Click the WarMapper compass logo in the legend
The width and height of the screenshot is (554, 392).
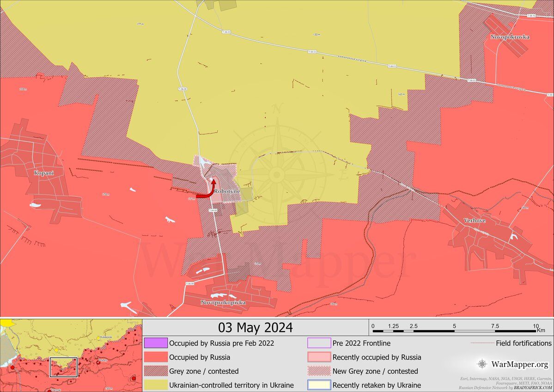pyautogui.click(x=481, y=364)
